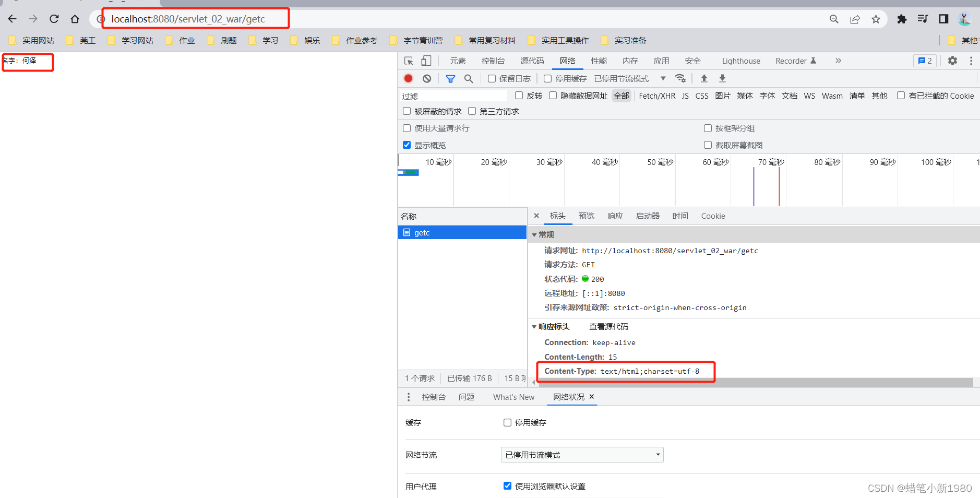Image resolution: width=980 pixels, height=498 pixels.
Task: Clear the network log
Action: 427,78
